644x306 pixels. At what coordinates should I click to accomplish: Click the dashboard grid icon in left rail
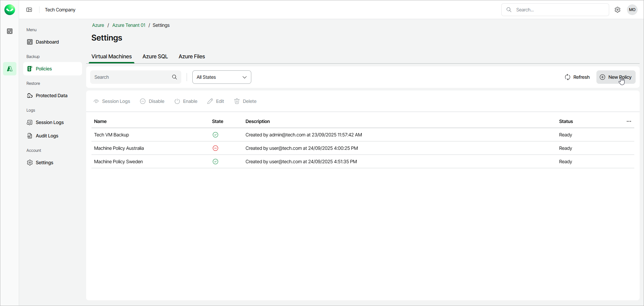[x=10, y=31]
